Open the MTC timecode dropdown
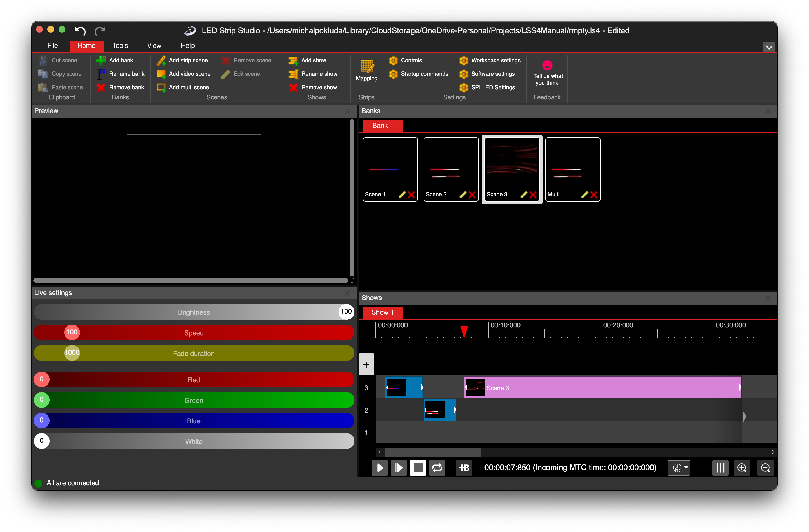 tap(679, 468)
